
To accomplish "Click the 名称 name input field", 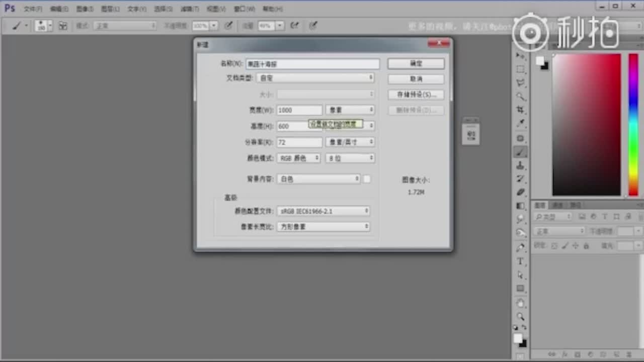I will (312, 64).
